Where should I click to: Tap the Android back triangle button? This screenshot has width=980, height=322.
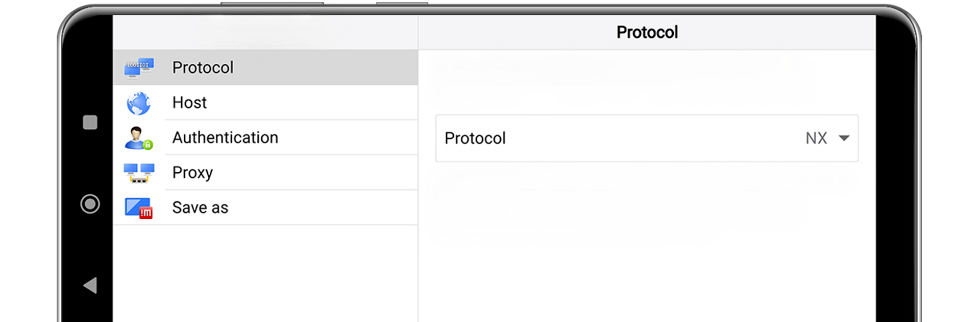[90, 285]
